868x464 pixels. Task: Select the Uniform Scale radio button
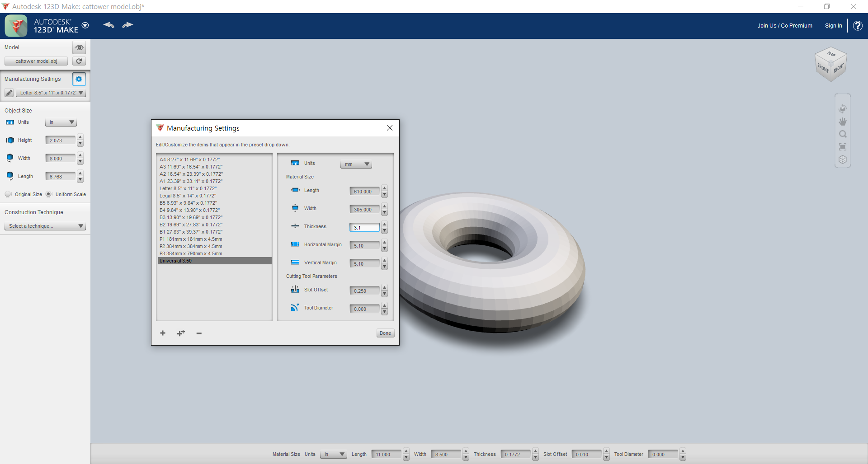[x=49, y=194]
